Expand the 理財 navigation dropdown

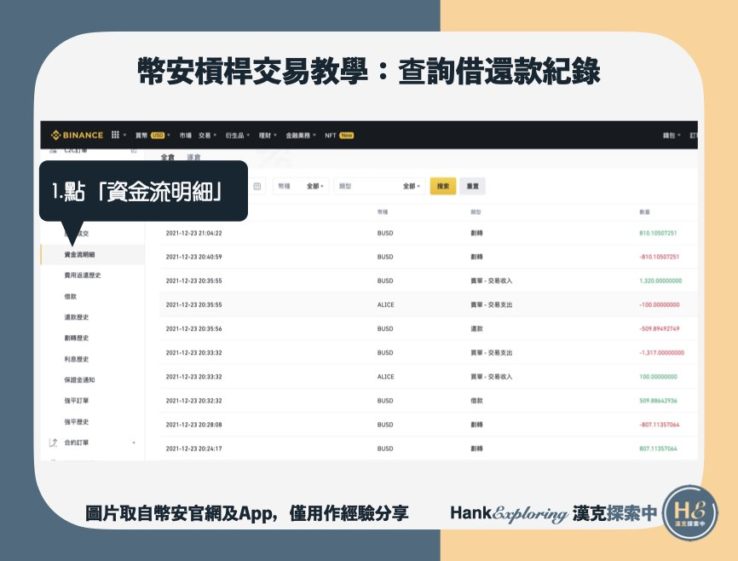pyautogui.click(x=268, y=136)
